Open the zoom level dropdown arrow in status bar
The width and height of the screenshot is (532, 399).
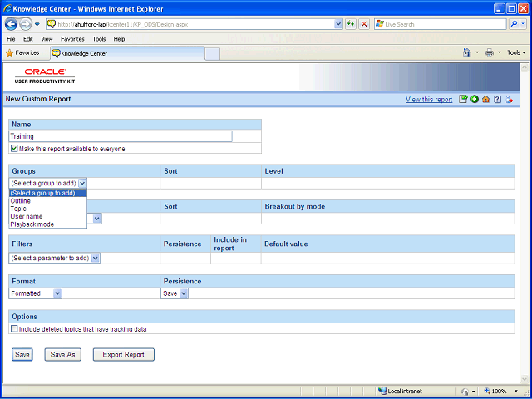coord(516,391)
